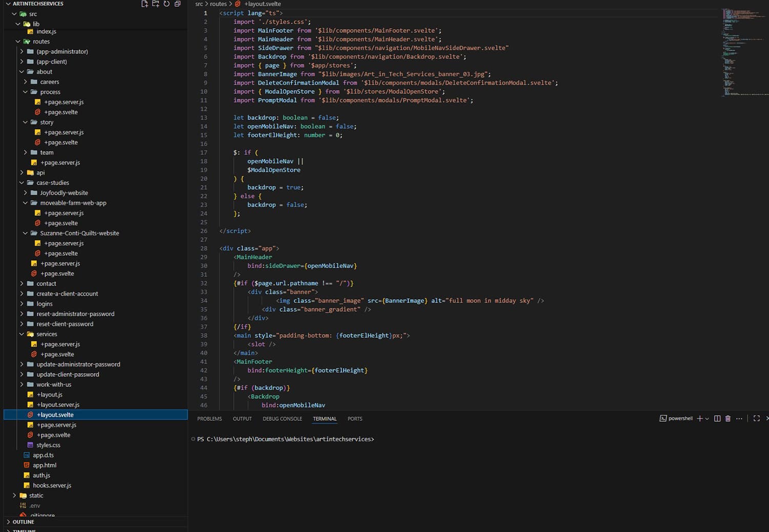Open the styles.css file
The height and width of the screenshot is (532, 769).
click(48, 445)
